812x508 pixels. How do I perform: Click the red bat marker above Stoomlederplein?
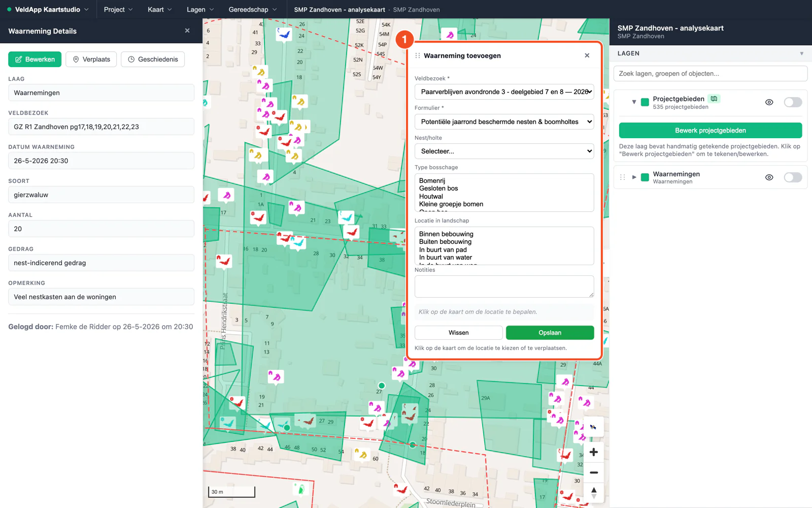401,489
